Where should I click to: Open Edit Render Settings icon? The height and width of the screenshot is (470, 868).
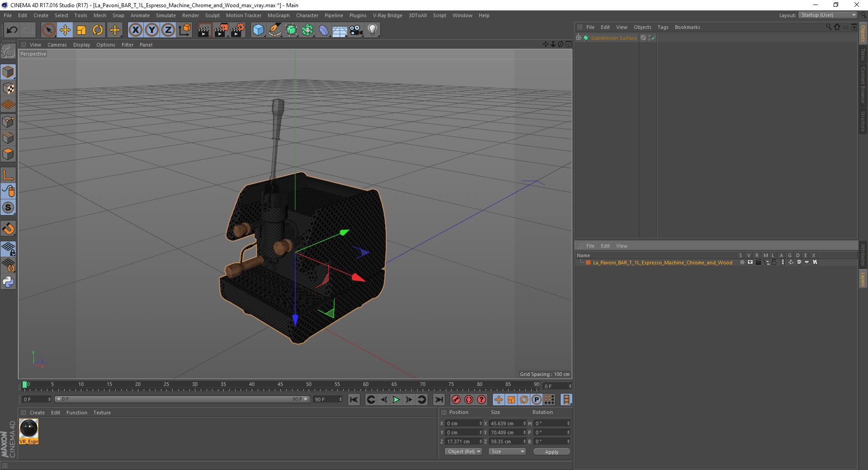coord(238,30)
